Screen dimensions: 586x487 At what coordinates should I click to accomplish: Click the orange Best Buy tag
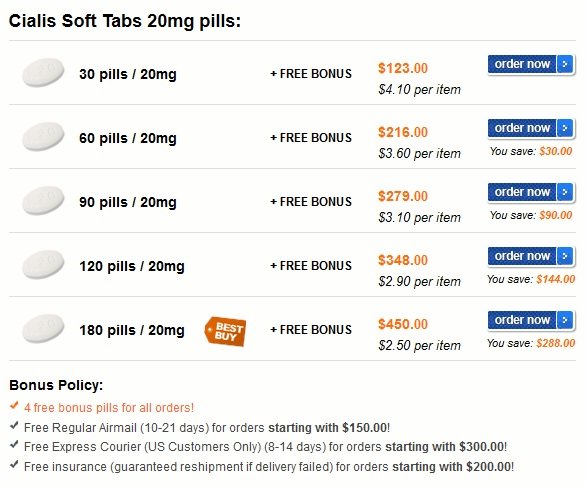225,332
